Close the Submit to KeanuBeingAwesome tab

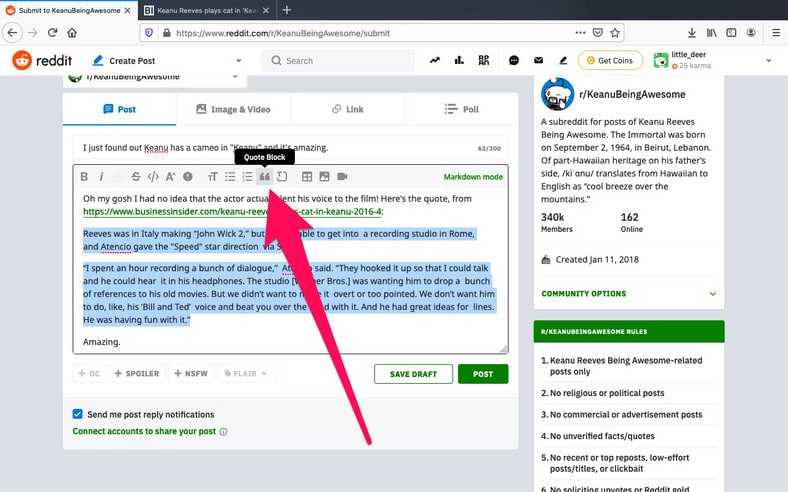pos(127,10)
